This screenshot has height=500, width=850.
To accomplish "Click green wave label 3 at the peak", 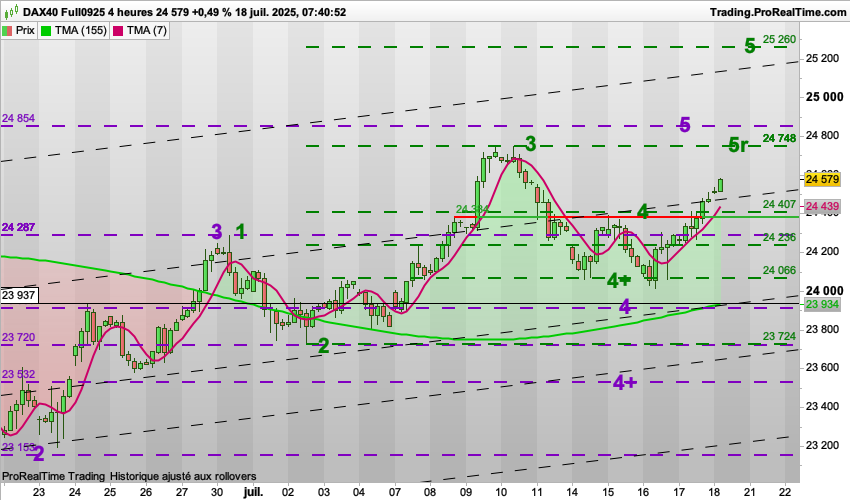I will 530,144.
